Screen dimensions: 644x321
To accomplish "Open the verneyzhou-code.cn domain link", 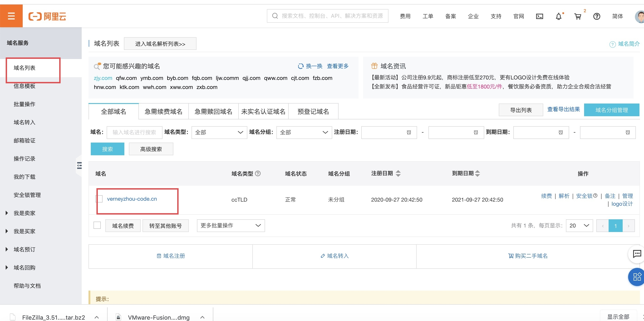I will (132, 199).
